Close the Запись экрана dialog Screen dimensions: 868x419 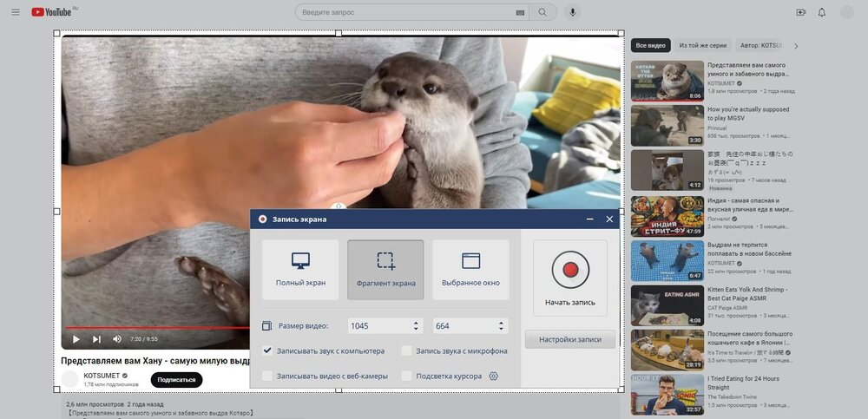(609, 219)
